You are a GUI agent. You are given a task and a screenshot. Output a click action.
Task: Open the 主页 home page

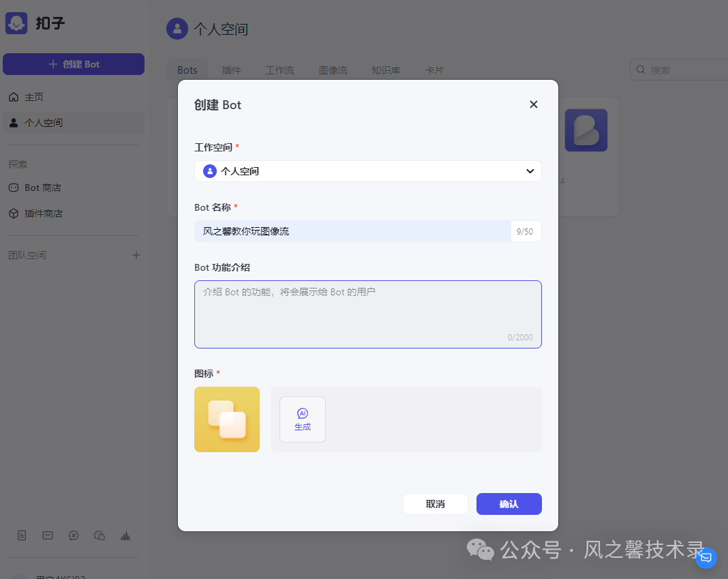(x=74, y=97)
